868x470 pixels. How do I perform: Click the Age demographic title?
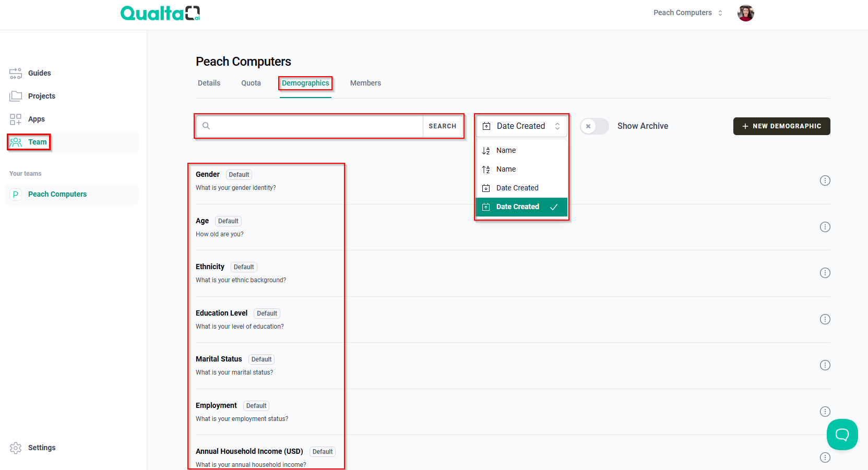pos(202,221)
